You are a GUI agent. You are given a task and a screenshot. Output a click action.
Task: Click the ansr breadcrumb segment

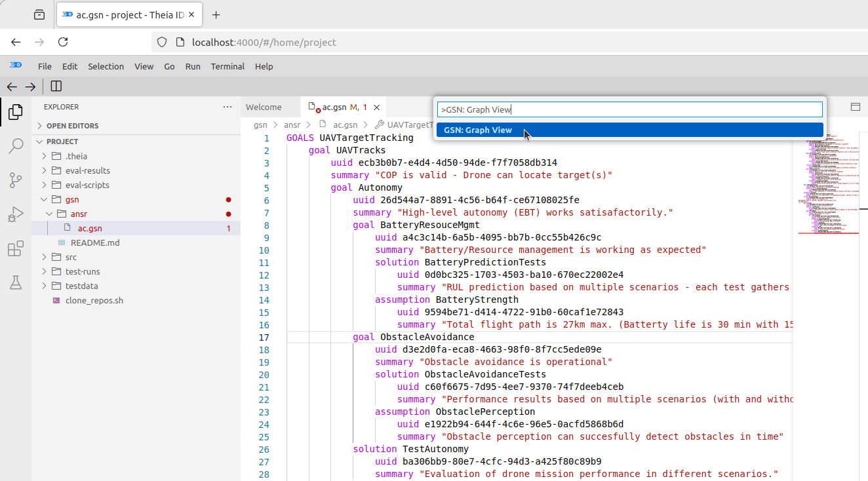tap(292, 125)
